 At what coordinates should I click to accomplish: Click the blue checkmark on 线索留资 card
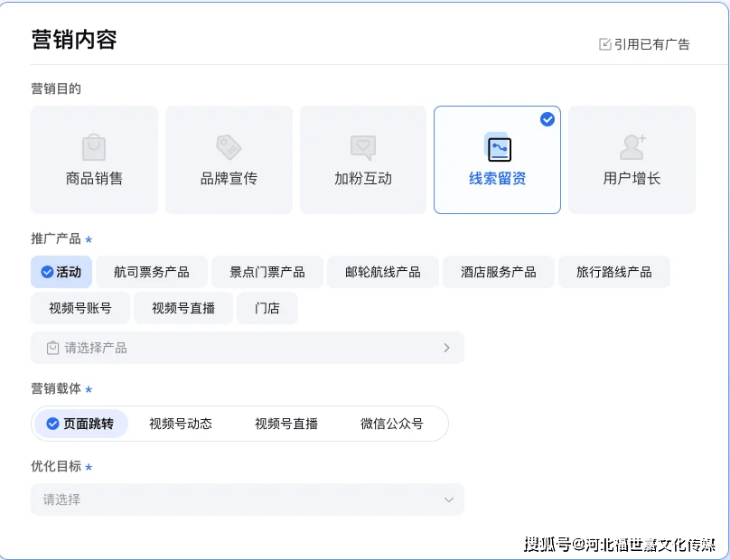click(547, 119)
